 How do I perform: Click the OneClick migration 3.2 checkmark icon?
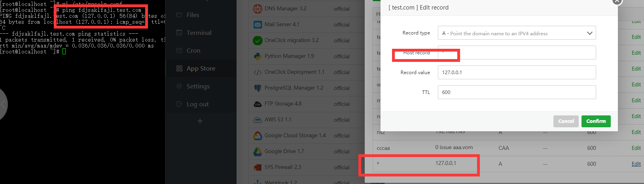[x=258, y=40]
